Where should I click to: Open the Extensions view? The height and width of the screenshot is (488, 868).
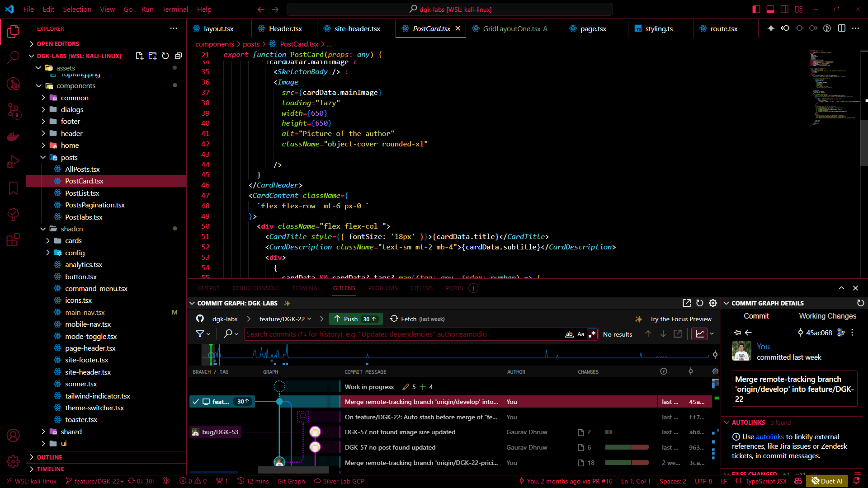pyautogui.click(x=13, y=239)
